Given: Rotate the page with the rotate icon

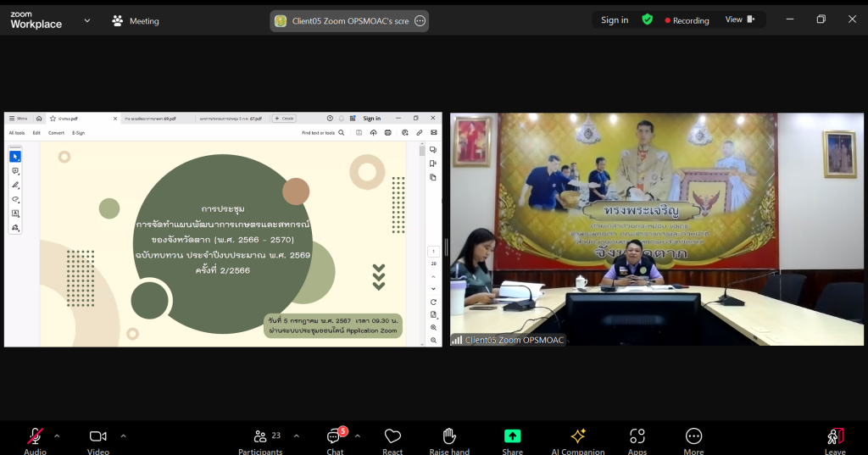Looking at the screenshot, I should (x=433, y=302).
